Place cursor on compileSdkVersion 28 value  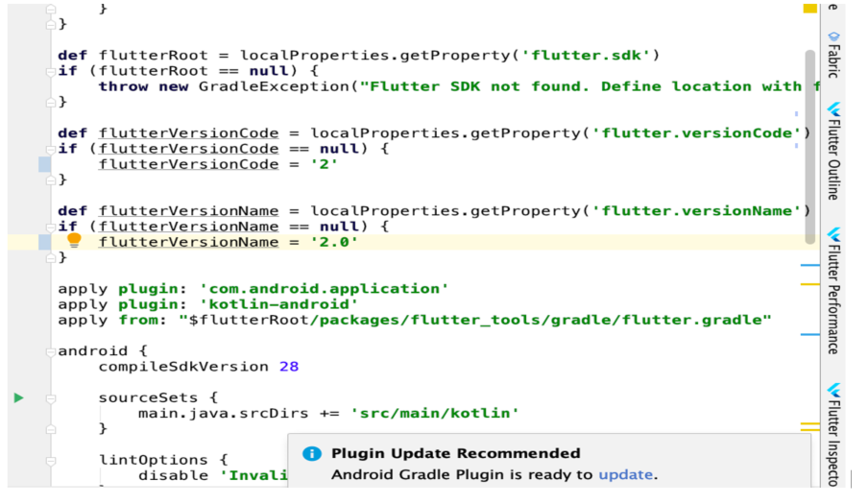(289, 367)
